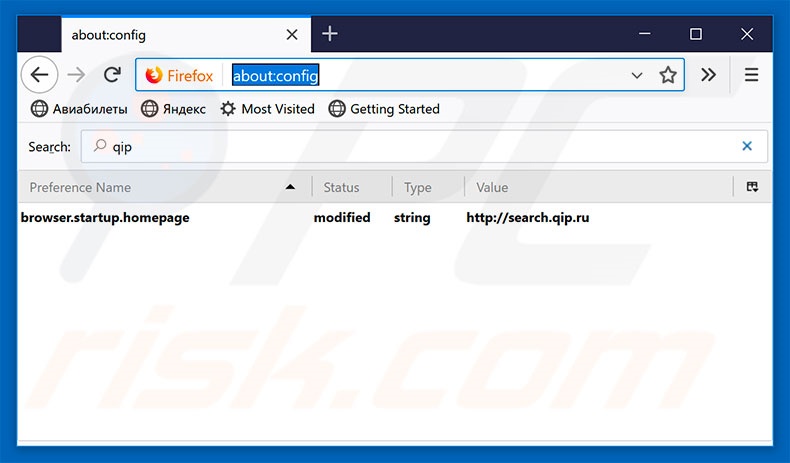Viewport: 790px width, 463px height.
Task: Click the Firefox identity icon in address bar
Action: [x=179, y=76]
